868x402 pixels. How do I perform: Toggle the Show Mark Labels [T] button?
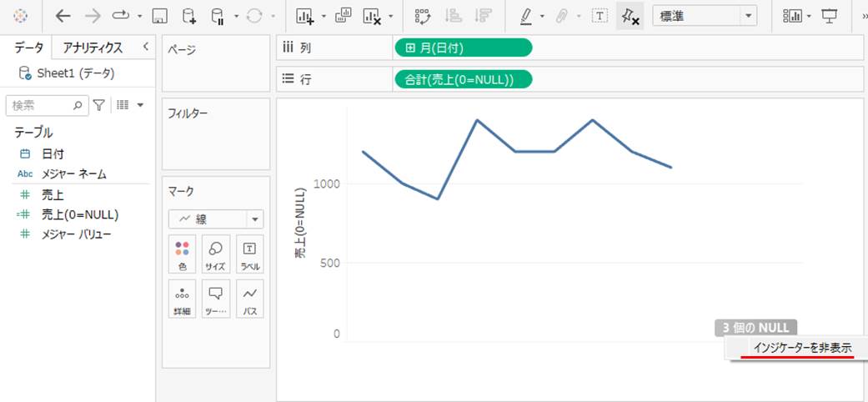click(600, 16)
